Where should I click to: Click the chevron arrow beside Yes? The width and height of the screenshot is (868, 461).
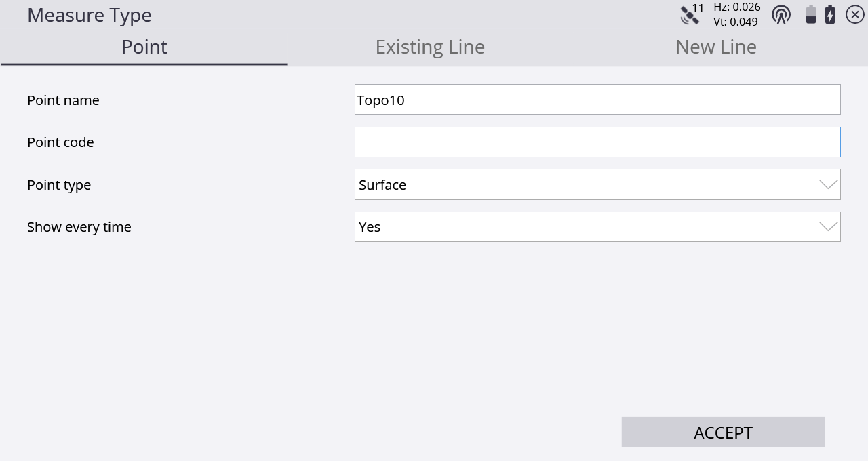coord(829,227)
